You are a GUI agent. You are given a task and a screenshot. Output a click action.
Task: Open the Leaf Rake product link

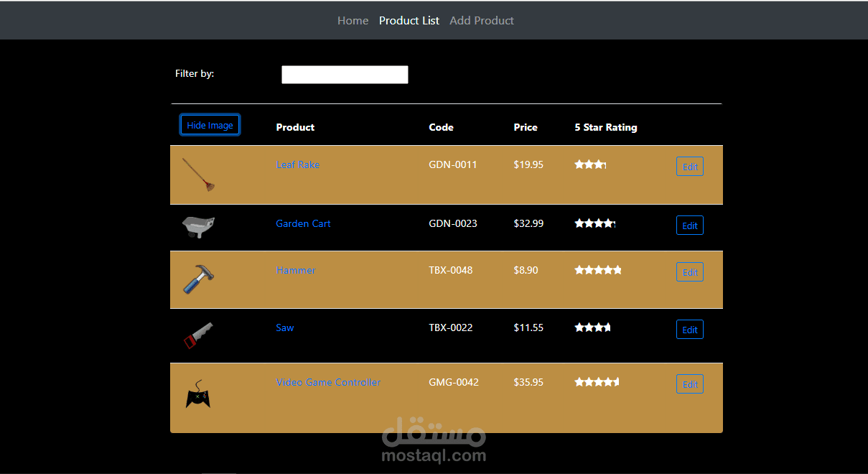tap(298, 164)
